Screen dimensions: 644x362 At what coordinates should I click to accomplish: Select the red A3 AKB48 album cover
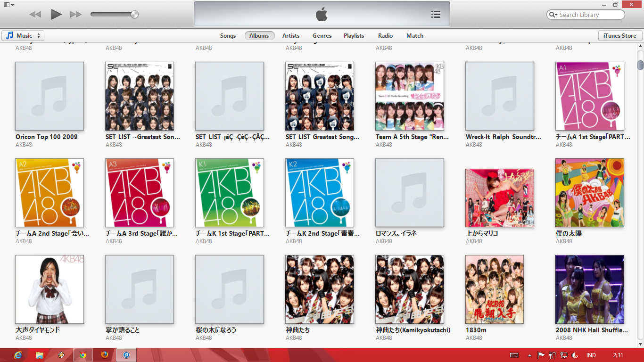click(140, 193)
